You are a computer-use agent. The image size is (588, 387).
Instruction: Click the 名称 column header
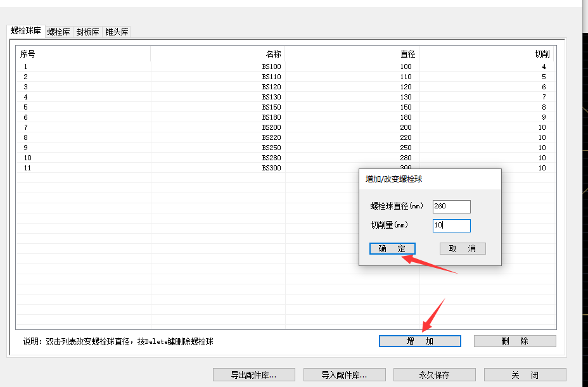coord(218,54)
